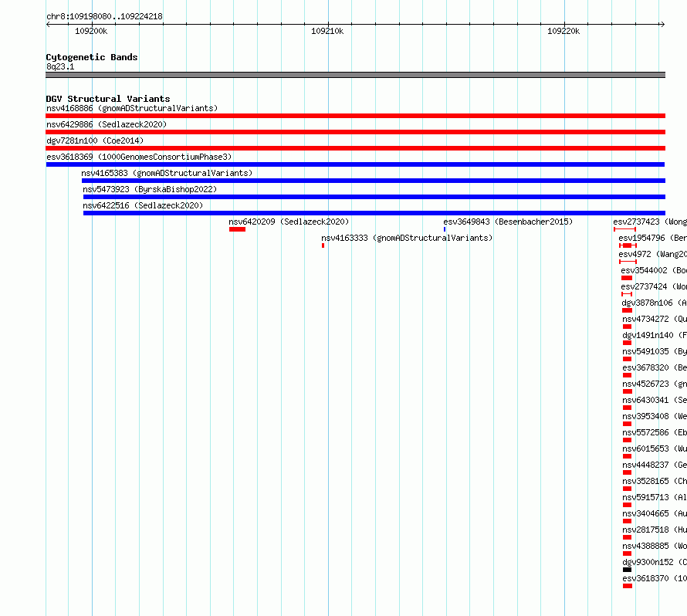Click the nsv6422516 Sedlazeck2020 label

[143, 205]
